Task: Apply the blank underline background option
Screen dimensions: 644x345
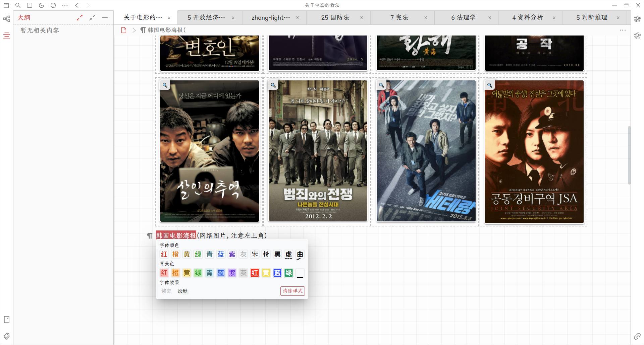Action: click(300, 273)
